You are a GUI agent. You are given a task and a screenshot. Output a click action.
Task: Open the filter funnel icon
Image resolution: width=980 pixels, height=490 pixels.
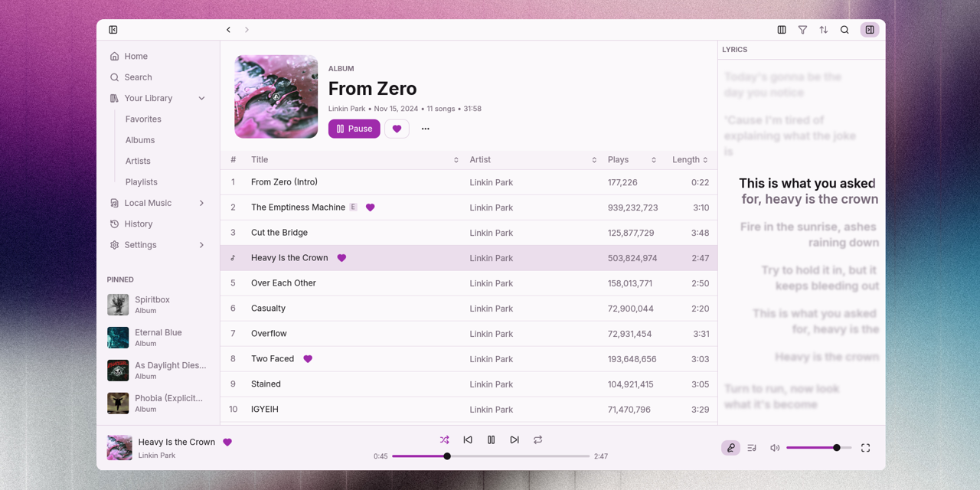pyautogui.click(x=802, y=30)
